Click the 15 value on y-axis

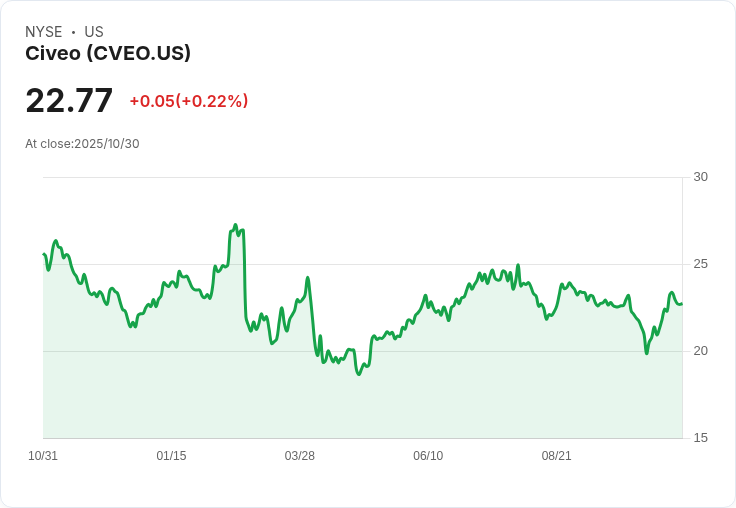pos(700,438)
